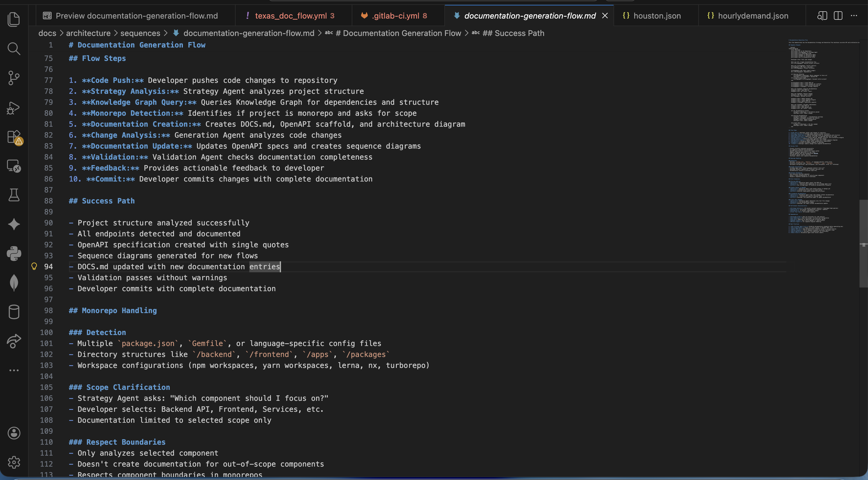The image size is (868, 480).
Task: Open the MongoDB leaf view
Action: coord(14,282)
